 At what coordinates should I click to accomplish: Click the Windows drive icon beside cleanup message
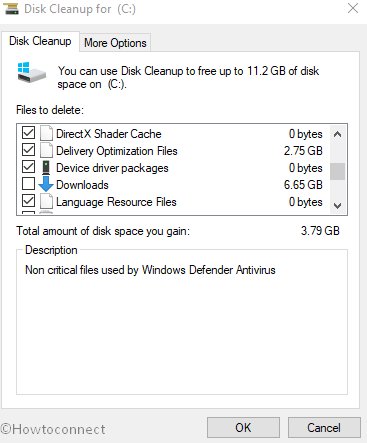coord(31,72)
